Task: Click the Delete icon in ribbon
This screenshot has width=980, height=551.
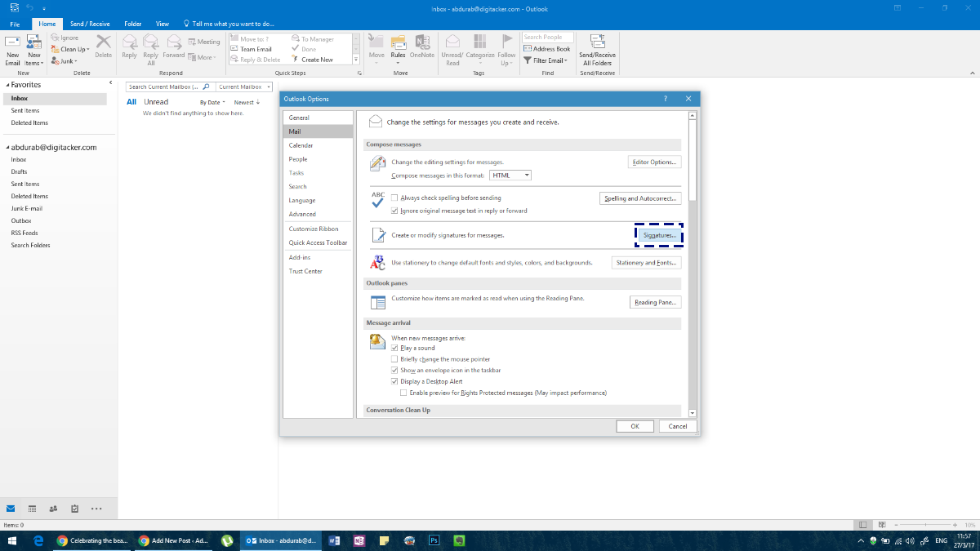Action: tap(104, 47)
